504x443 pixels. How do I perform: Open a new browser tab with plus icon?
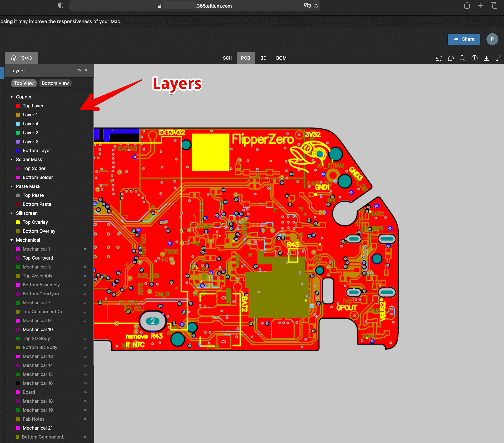[480, 5]
